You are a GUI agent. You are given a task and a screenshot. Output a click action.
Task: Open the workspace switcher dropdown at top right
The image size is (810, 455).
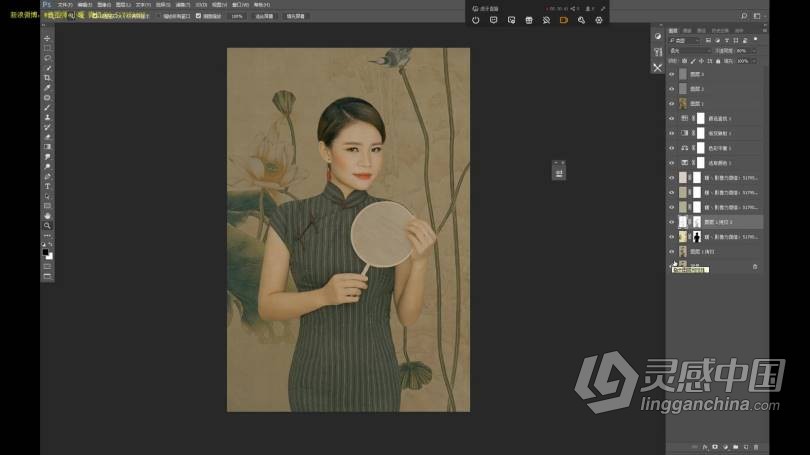[x=757, y=16]
